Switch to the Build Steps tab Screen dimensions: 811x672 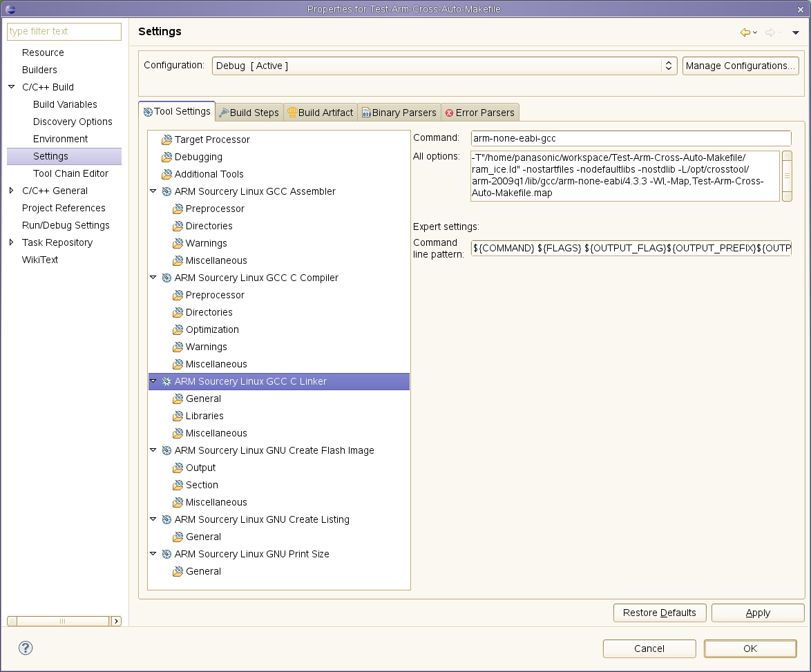pos(249,112)
